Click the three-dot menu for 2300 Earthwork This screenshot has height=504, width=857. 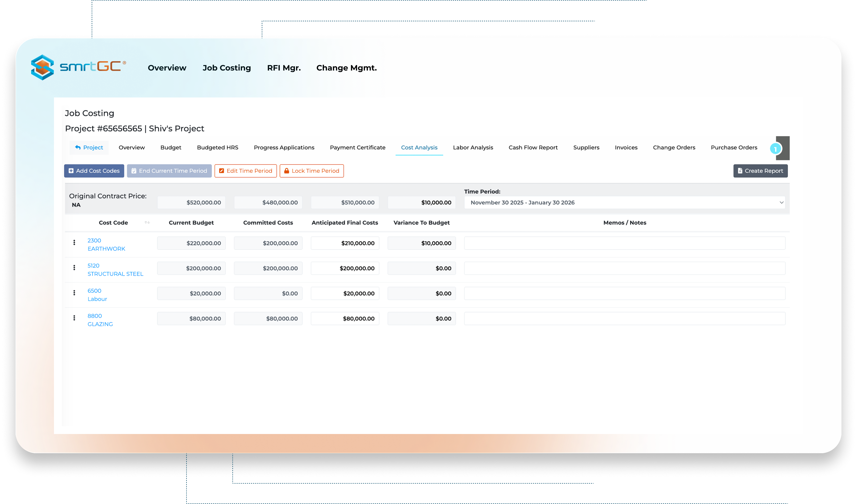click(x=74, y=243)
